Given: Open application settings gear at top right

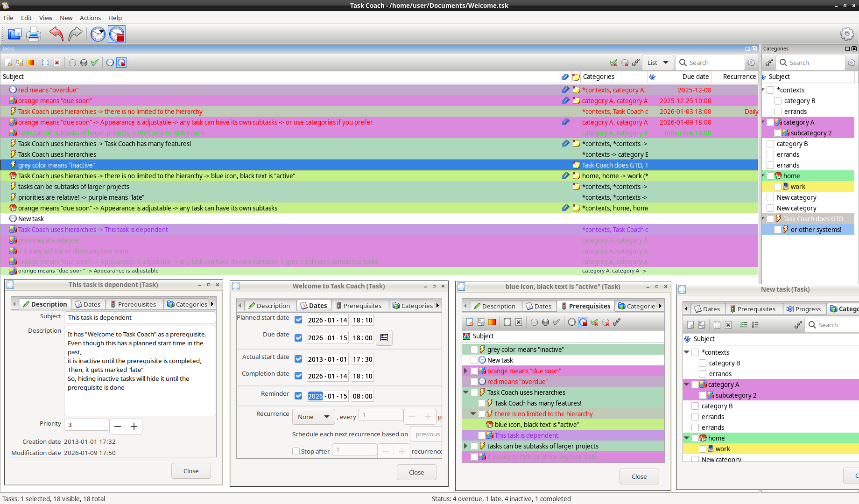Looking at the screenshot, I should (x=847, y=34).
